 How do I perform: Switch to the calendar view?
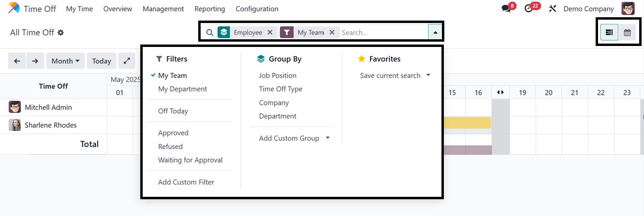(x=627, y=33)
